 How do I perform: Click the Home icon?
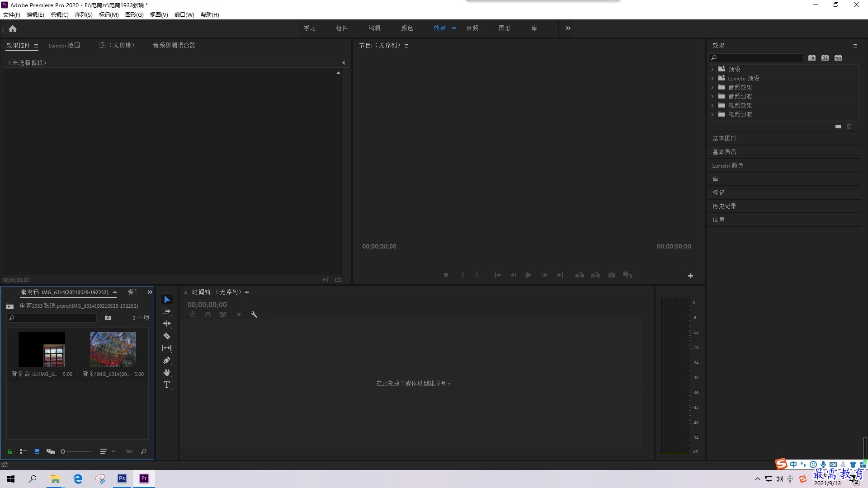(x=13, y=28)
